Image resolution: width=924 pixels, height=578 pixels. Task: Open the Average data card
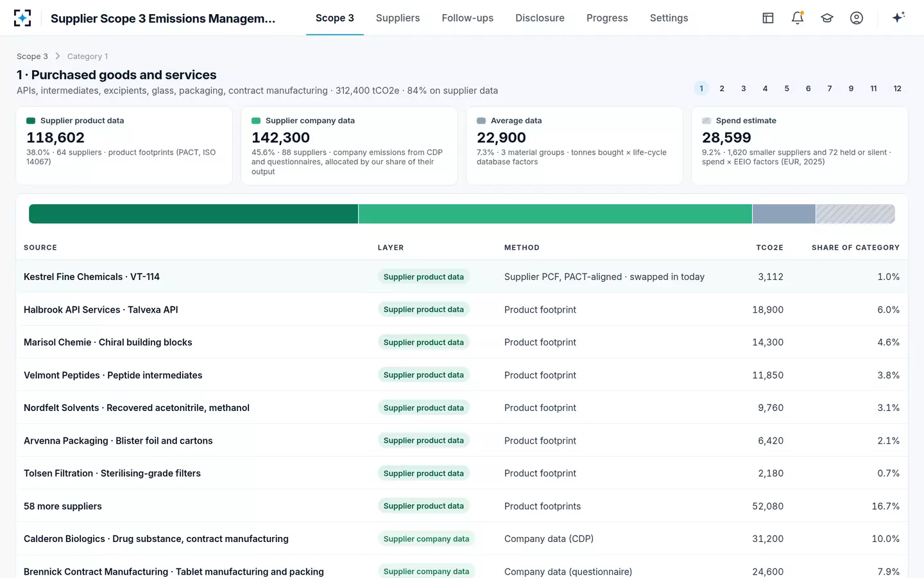tap(574, 146)
